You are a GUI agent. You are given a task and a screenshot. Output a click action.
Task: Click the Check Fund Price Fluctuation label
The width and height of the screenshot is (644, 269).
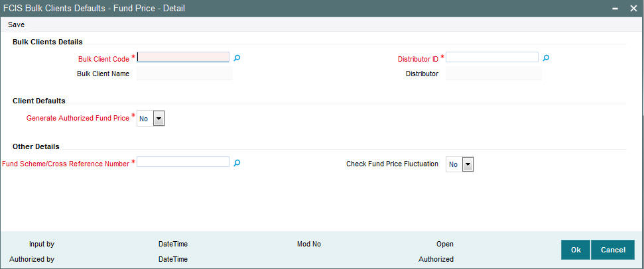[x=392, y=164]
